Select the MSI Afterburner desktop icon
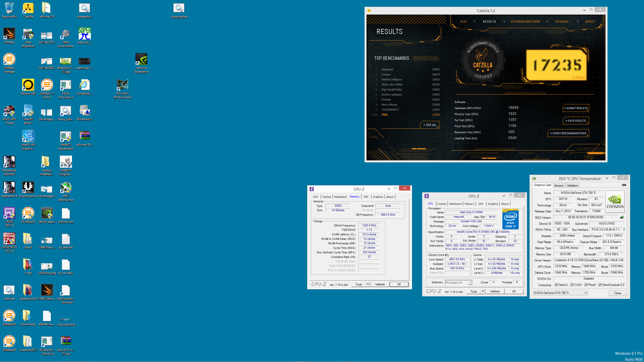The height and width of the screenshot is (362, 644). [x=66, y=191]
